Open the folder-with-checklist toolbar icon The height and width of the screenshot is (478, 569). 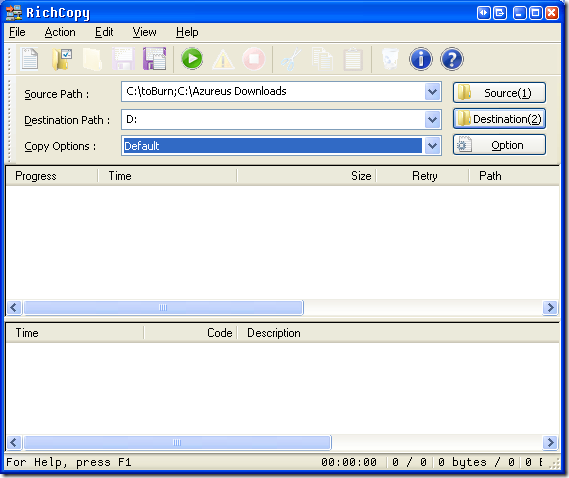pyautogui.click(x=62, y=59)
